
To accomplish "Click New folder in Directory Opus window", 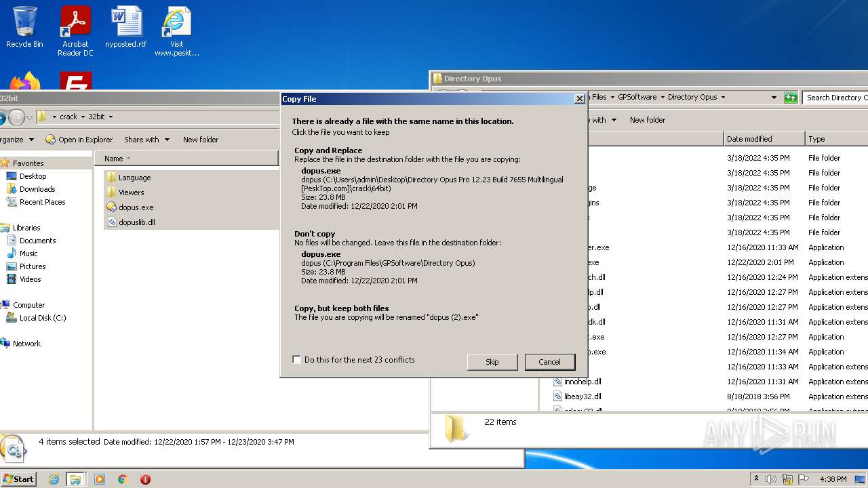I will tap(648, 120).
